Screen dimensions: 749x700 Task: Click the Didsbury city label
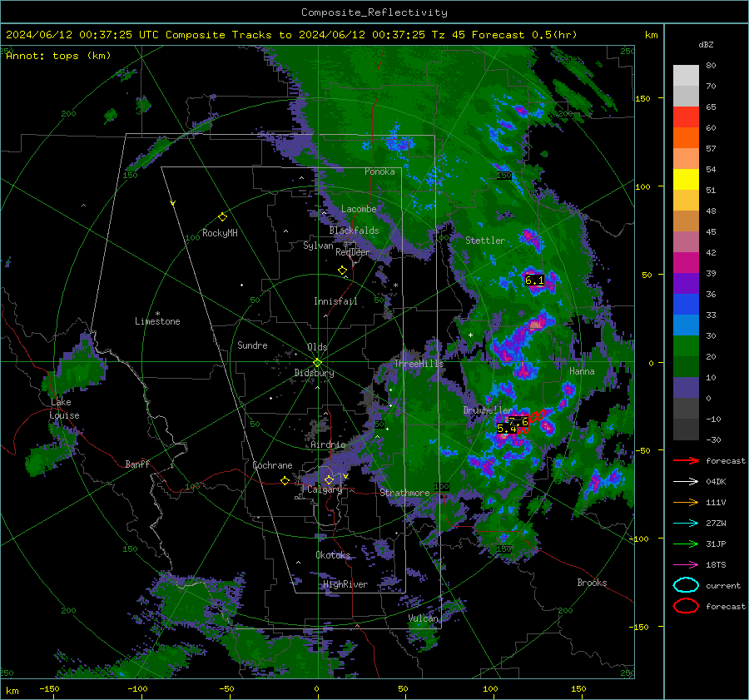point(314,373)
